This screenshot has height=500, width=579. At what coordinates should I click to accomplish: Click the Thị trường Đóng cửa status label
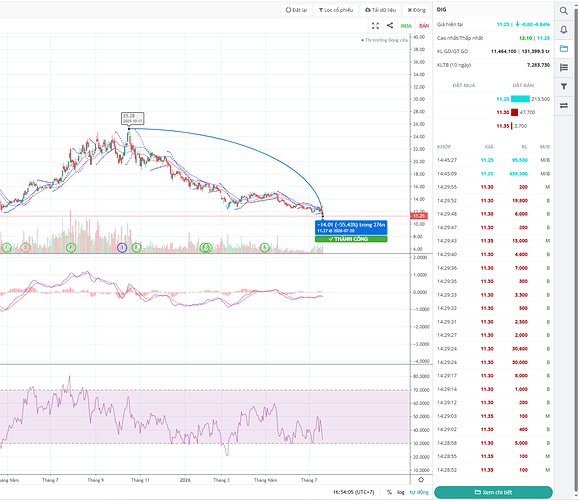tap(384, 40)
